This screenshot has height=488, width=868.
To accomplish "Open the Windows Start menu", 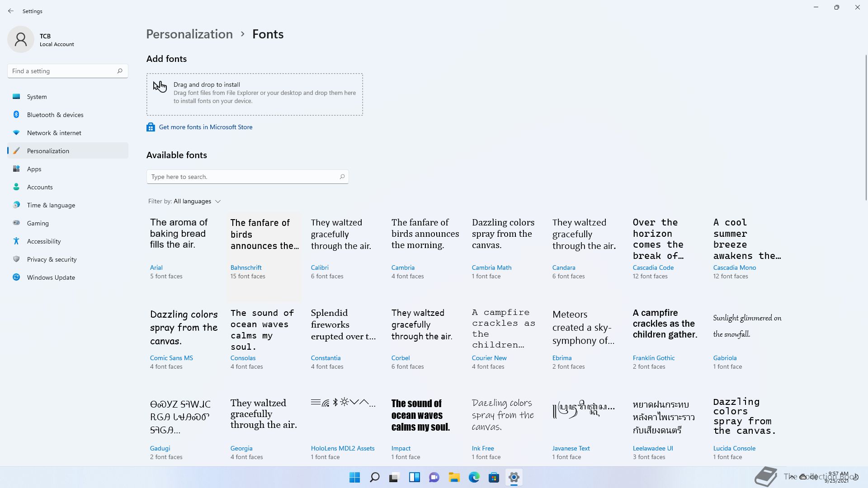I will point(355,477).
